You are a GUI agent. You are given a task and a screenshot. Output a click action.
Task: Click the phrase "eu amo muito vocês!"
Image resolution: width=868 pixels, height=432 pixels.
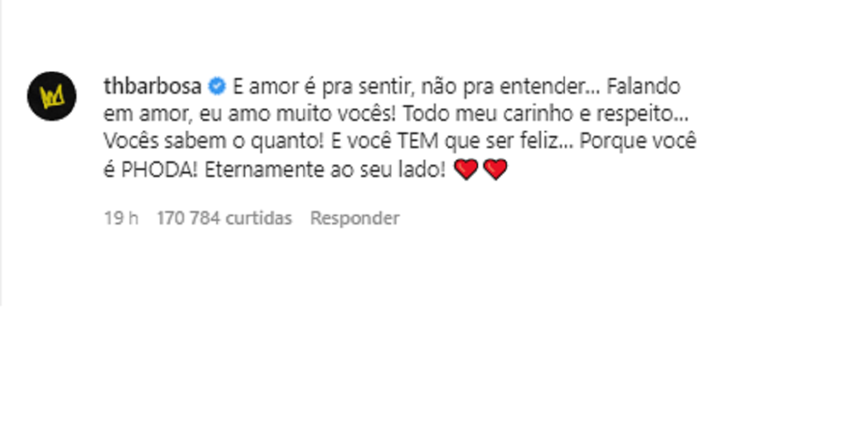[297, 114]
